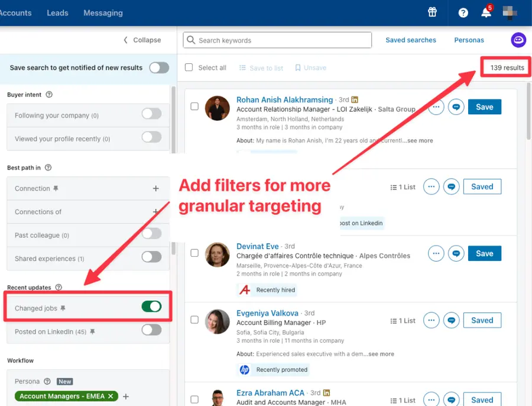This screenshot has height=406, width=532.
Task: Collapse the filters sidebar
Action: tap(142, 40)
